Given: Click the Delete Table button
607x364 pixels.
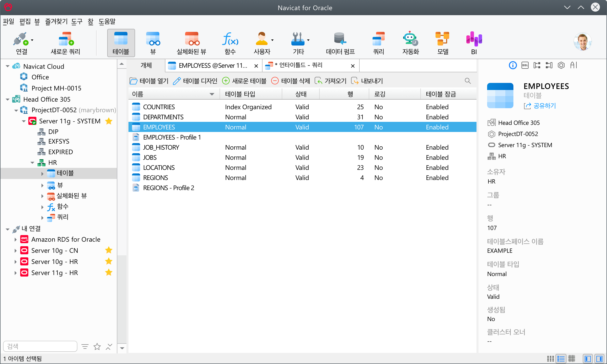Looking at the screenshot, I should (290, 81).
